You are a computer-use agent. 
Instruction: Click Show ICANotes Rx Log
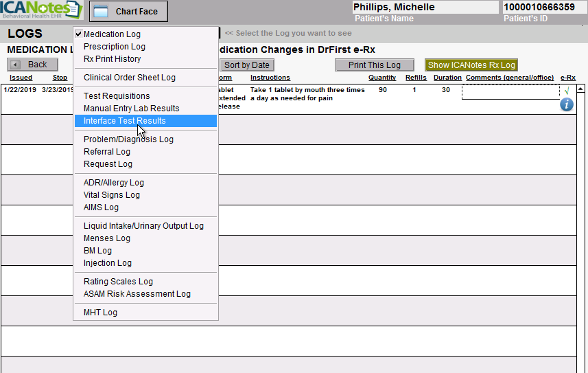(471, 65)
